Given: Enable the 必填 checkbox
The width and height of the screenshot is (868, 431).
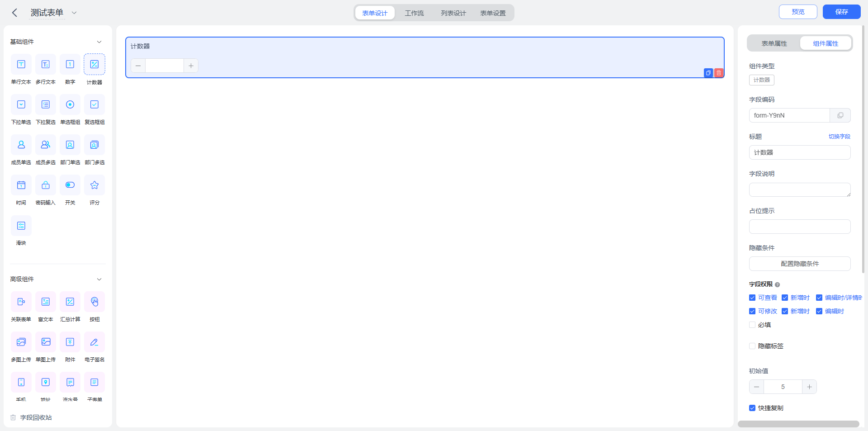Looking at the screenshot, I should coord(752,325).
